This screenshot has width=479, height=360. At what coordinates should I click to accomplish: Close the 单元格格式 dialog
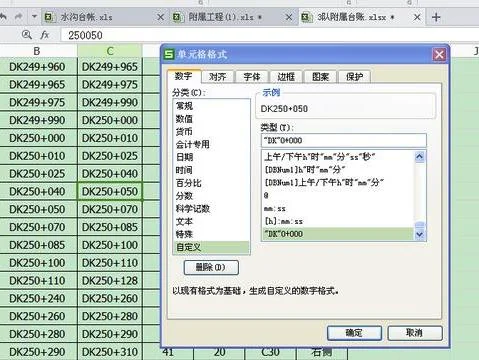439,54
